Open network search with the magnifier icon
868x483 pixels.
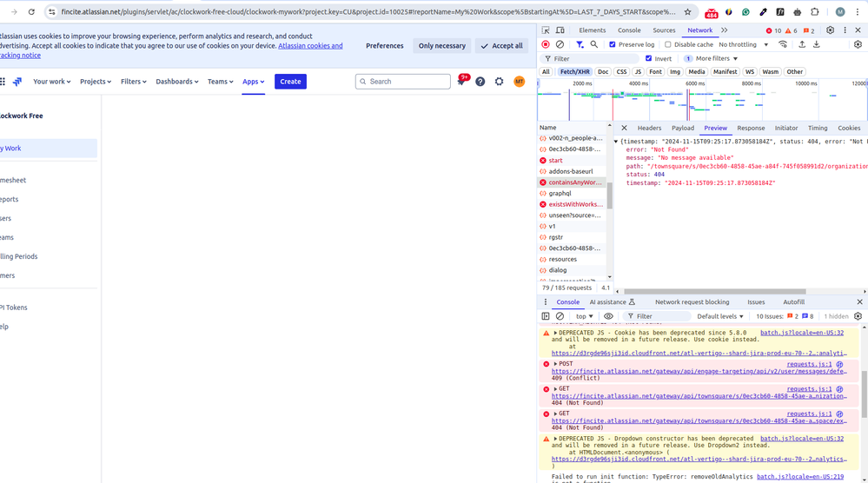[593, 44]
